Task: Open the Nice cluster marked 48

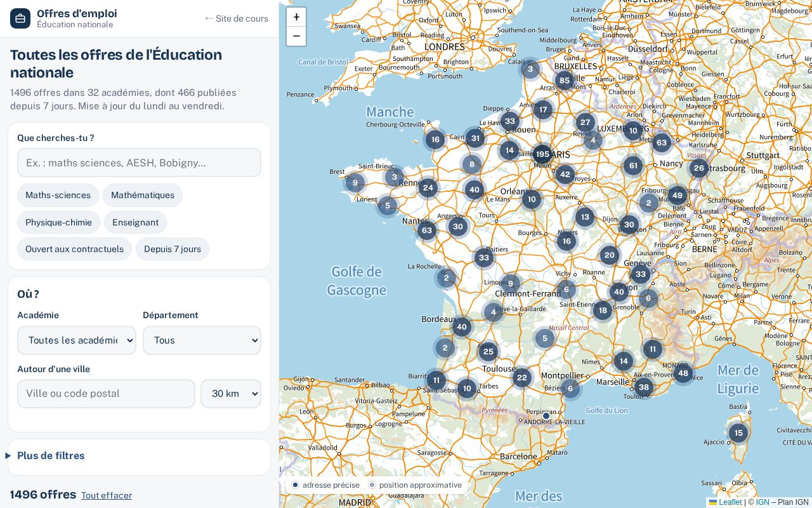Action: pos(683,373)
